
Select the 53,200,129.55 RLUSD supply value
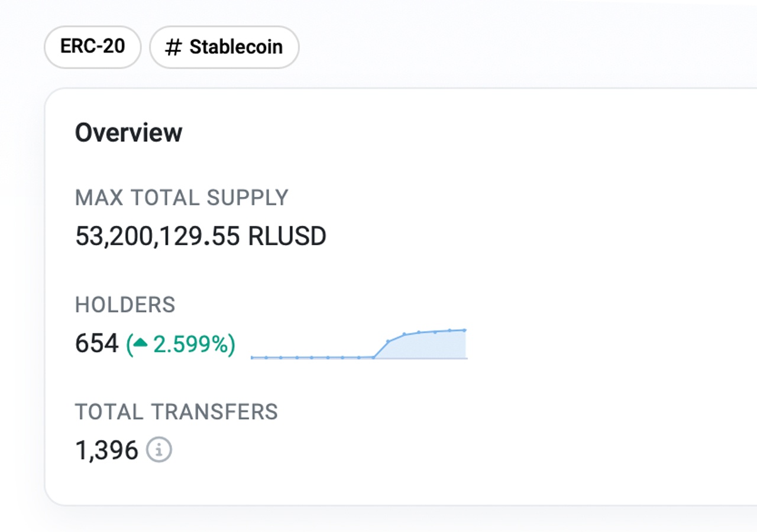pos(200,235)
